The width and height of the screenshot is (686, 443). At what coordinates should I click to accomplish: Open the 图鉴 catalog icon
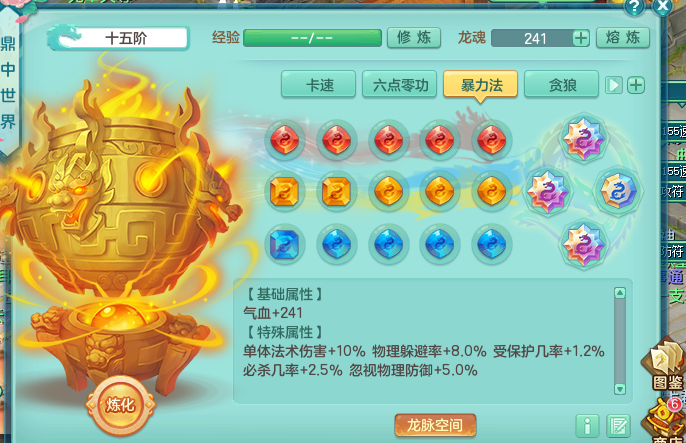click(x=667, y=366)
